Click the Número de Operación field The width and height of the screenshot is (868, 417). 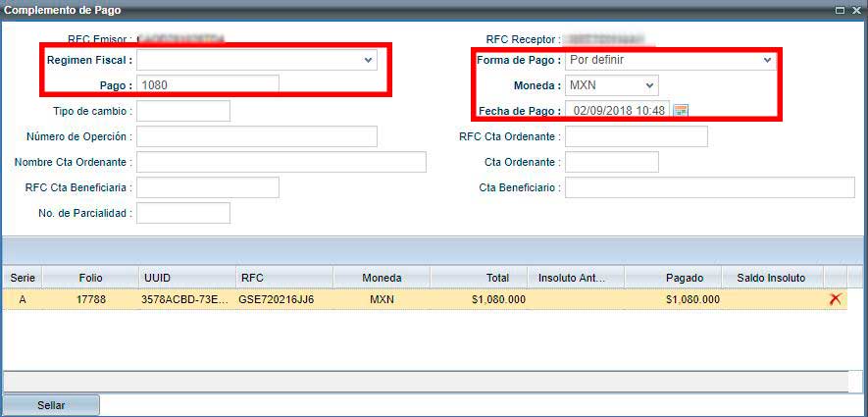257,136
